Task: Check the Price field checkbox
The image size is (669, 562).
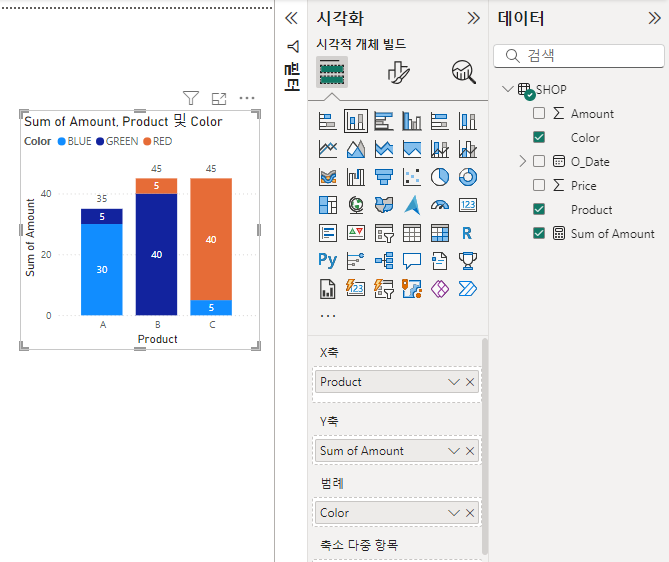Action: (539, 185)
